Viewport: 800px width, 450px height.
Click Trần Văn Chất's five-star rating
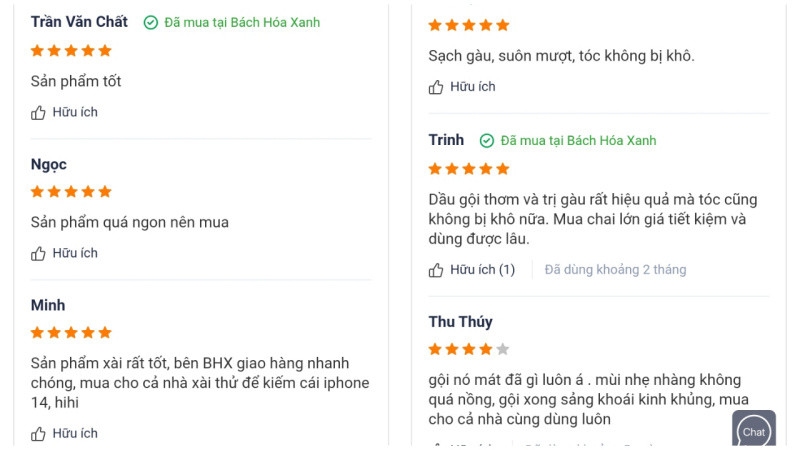point(71,51)
